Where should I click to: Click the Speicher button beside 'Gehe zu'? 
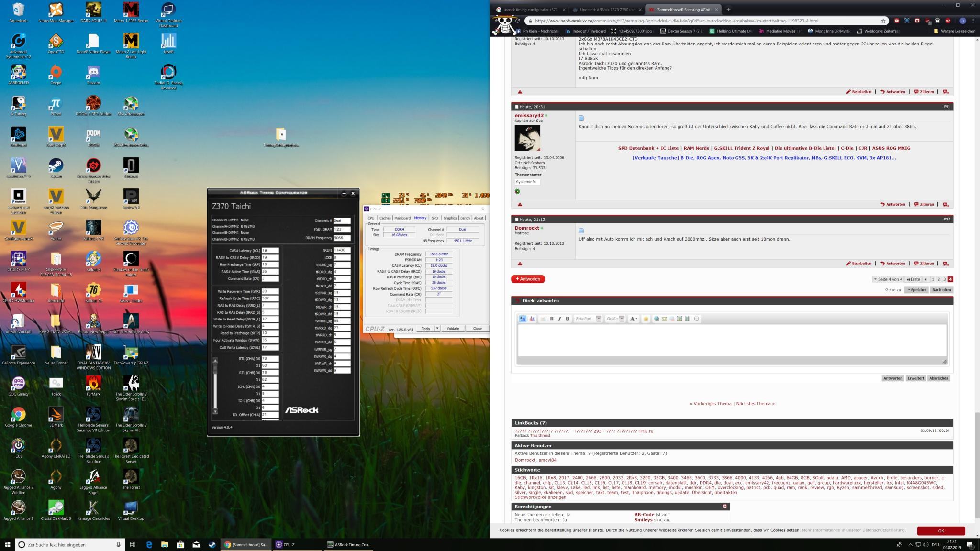tap(916, 290)
